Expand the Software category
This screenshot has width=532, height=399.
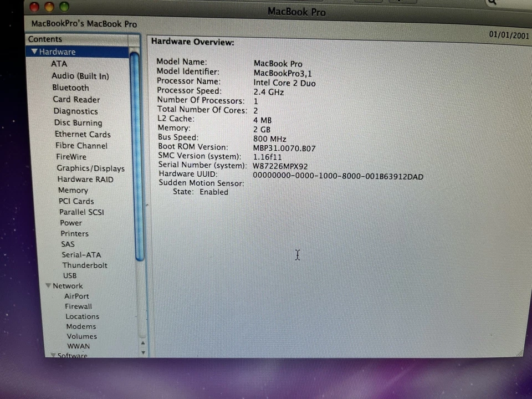[53, 355]
